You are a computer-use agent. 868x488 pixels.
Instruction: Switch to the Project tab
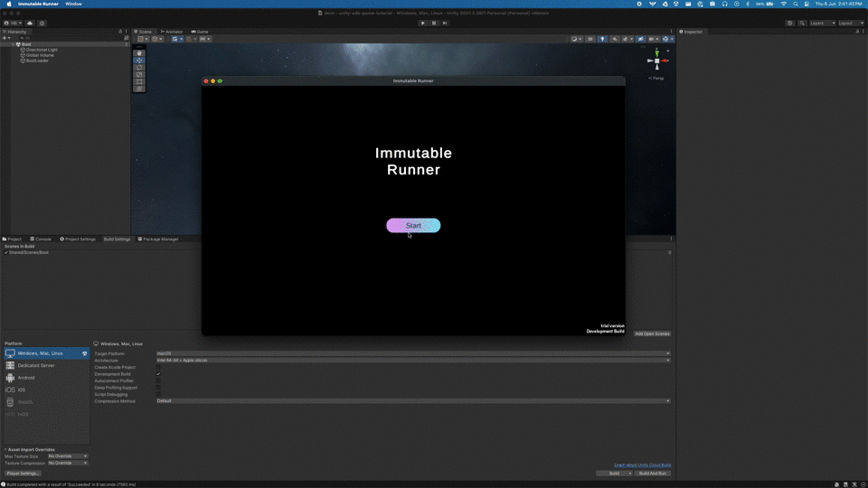coord(12,239)
